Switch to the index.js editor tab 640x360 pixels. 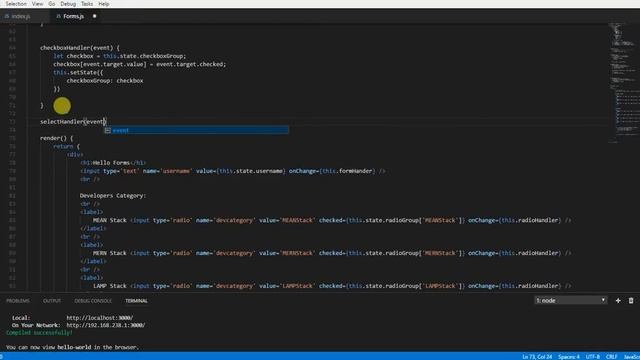[20, 16]
